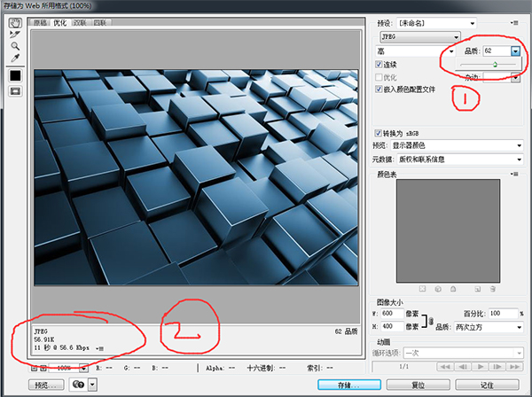532x397 pixels.
Task: Open the 元数据 版权和联系信息 dropdown
Action: click(x=460, y=160)
